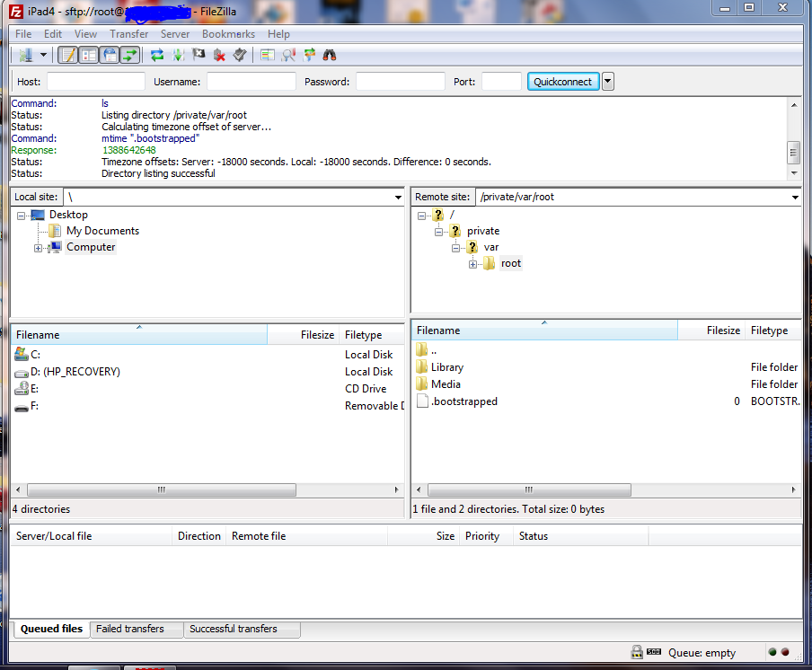Screen dimensions: 812x670
Task: Select the F: removable drive
Action: (x=34, y=405)
